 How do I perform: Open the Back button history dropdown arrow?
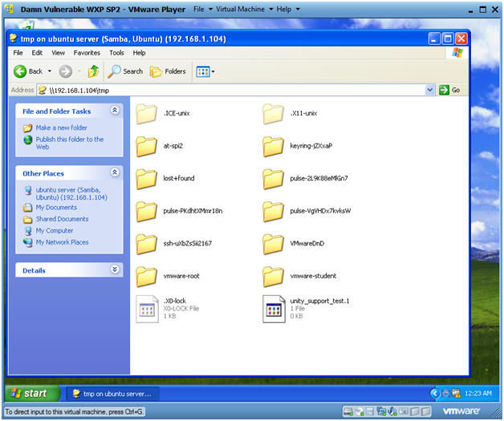point(50,71)
